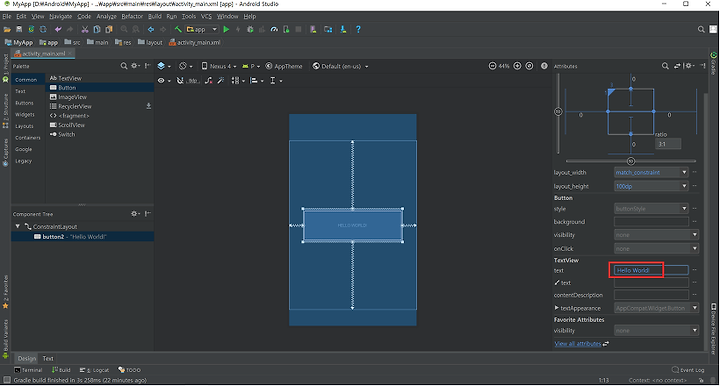720x386 pixels.
Task: Click the Cut scissors icon
Action: pyautogui.click(x=85, y=29)
